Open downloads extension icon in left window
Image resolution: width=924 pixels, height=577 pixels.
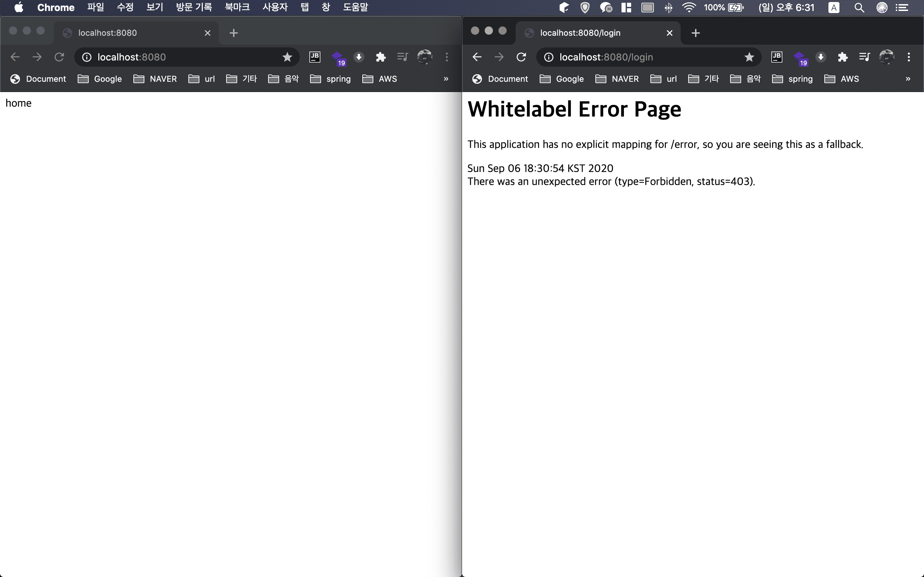[359, 57]
